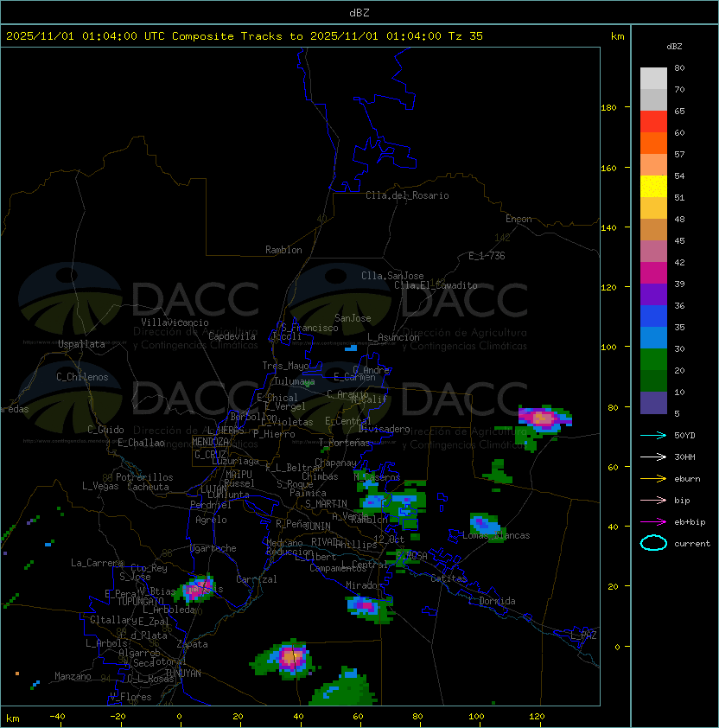Click the small blue echo near L_Asuncion
Image resolution: width=719 pixels, height=728 pixels.
tap(351, 348)
